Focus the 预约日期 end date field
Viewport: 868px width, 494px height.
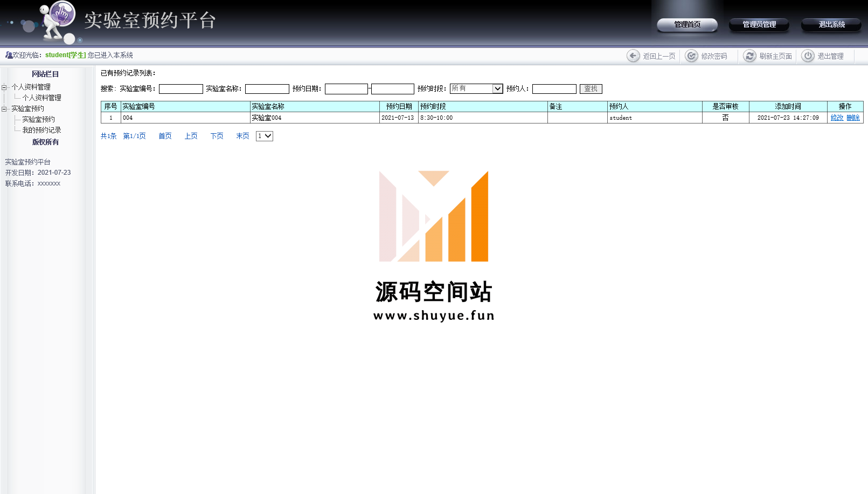click(392, 89)
